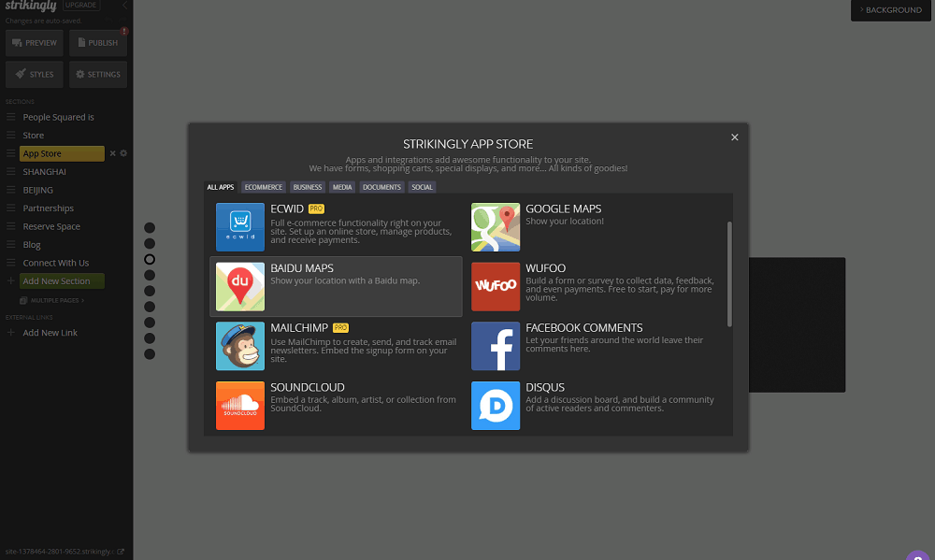Pick the MailChimp monkey icon
The height and width of the screenshot is (560, 935).
(239, 346)
